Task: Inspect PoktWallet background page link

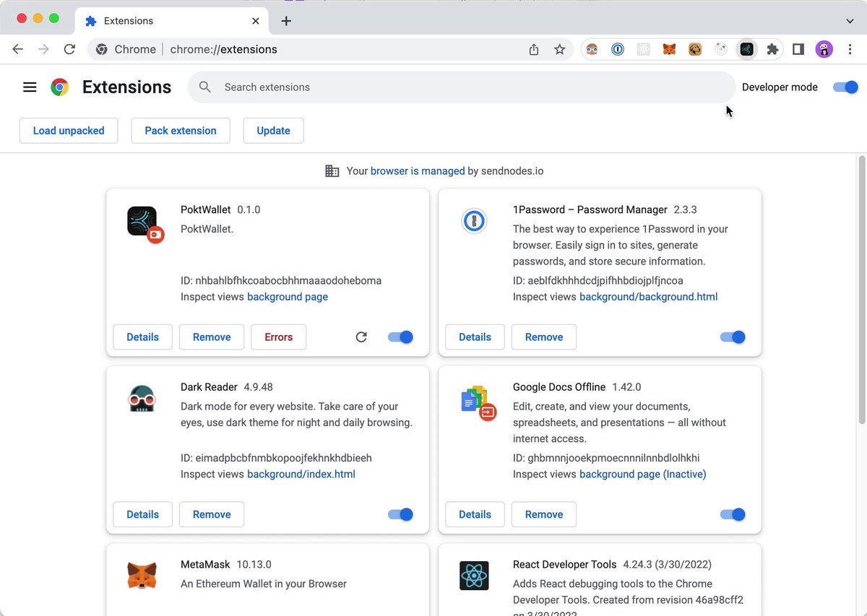Action: 288,297
